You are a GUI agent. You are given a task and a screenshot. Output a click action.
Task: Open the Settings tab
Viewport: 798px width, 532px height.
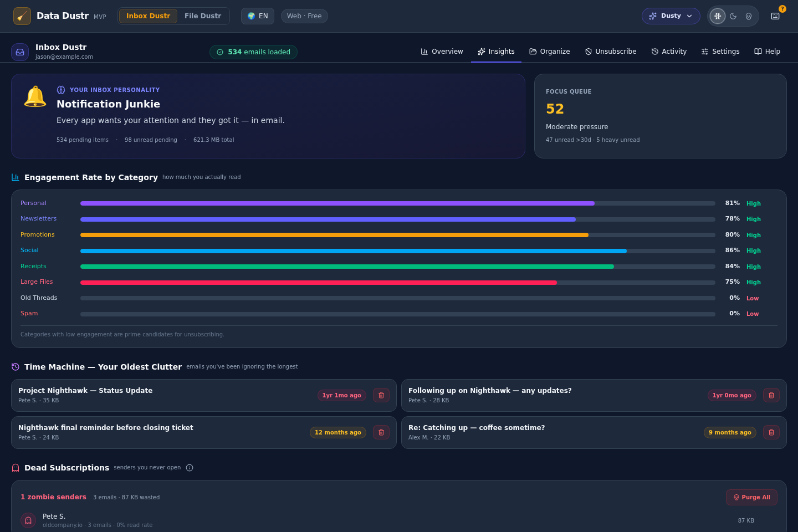(720, 52)
